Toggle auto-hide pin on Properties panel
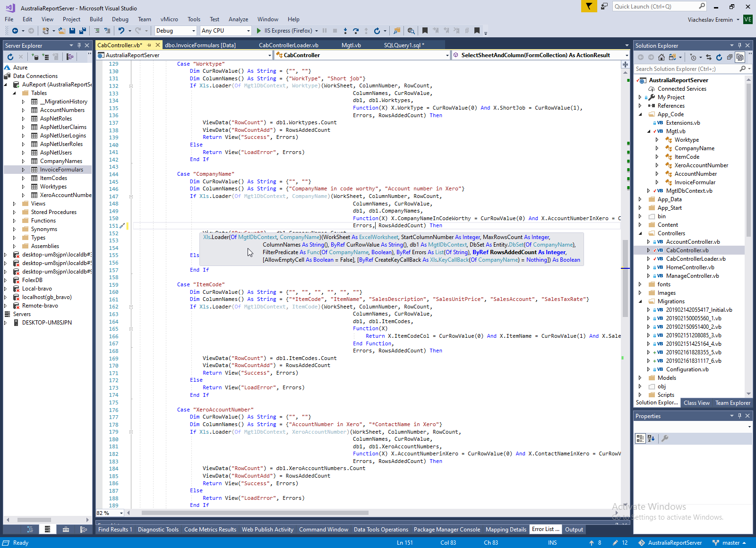 [x=739, y=416]
